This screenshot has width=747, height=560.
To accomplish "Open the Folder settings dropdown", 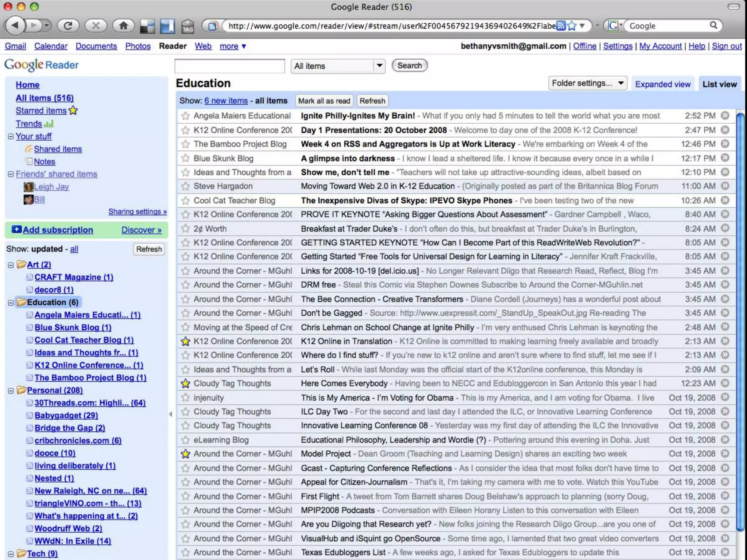I will point(587,83).
